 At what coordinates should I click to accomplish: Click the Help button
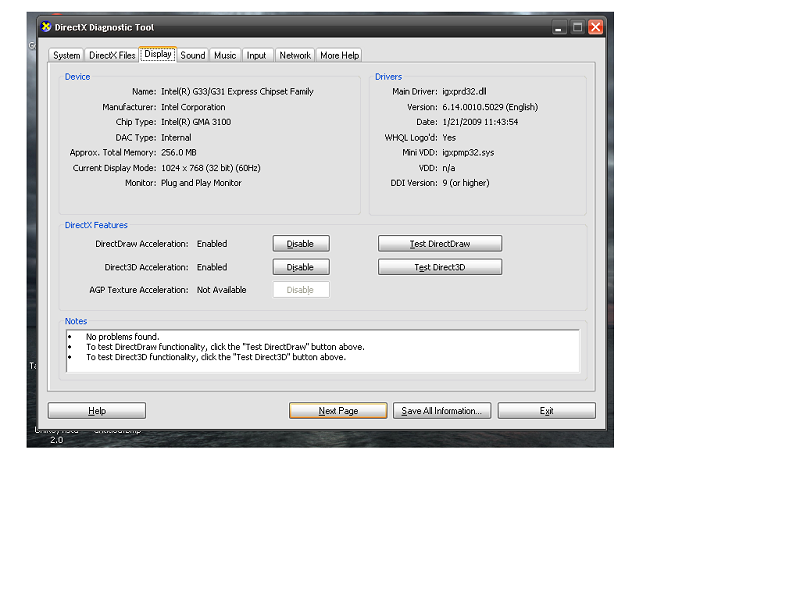click(97, 411)
